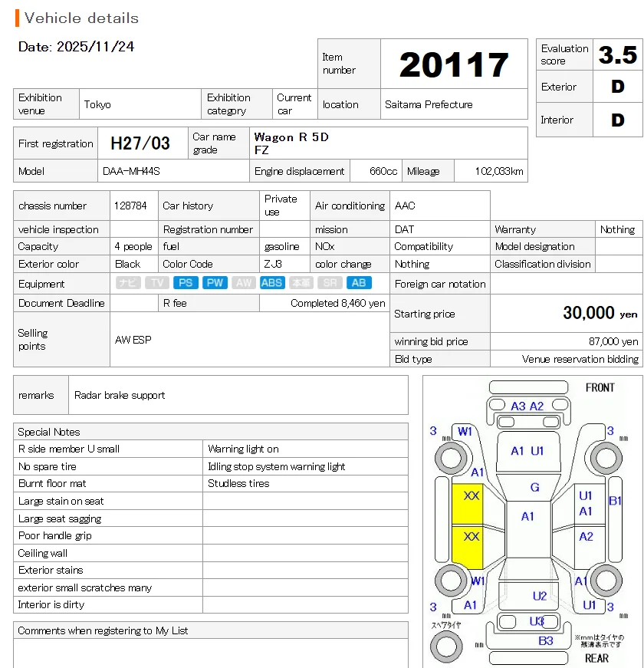Click the Poor handle grip note
644x668 pixels.
coord(55,536)
